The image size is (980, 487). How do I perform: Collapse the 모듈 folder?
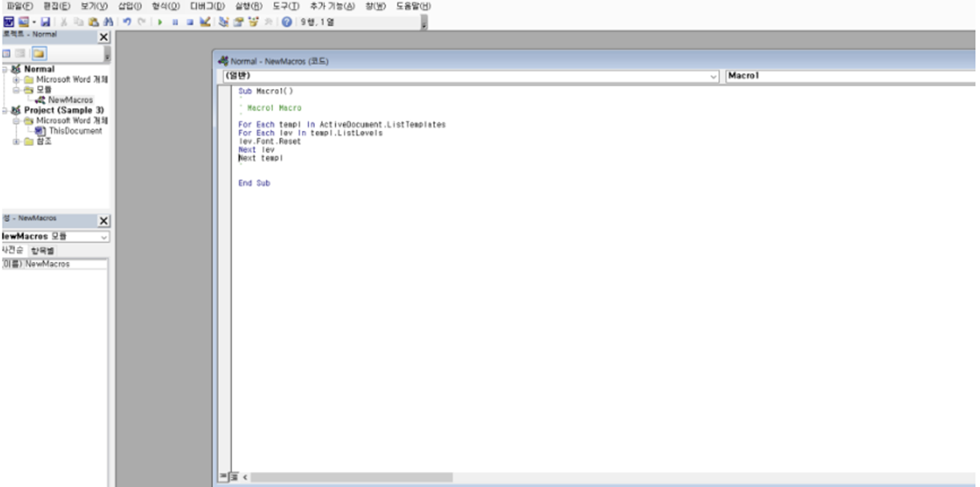[x=16, y=90]
